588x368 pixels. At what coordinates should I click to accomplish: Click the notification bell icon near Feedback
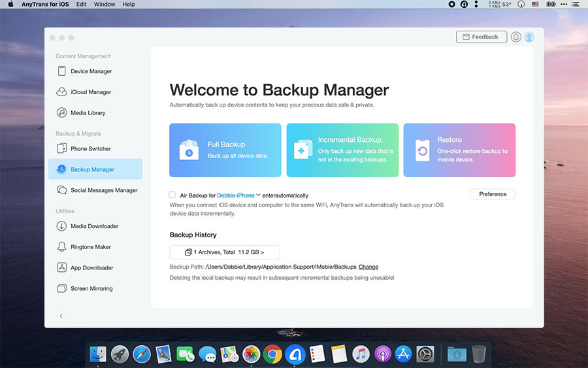[x=516, y=37]
